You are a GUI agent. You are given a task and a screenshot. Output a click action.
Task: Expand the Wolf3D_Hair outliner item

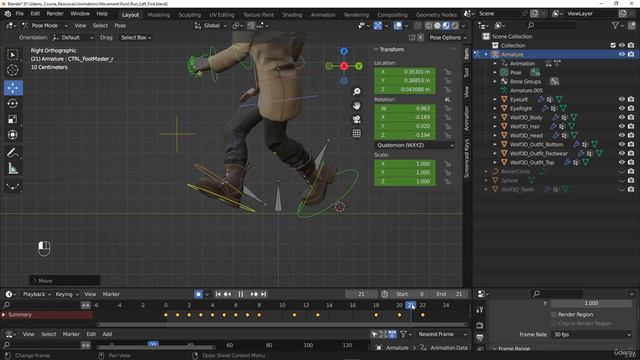(495, 126)
